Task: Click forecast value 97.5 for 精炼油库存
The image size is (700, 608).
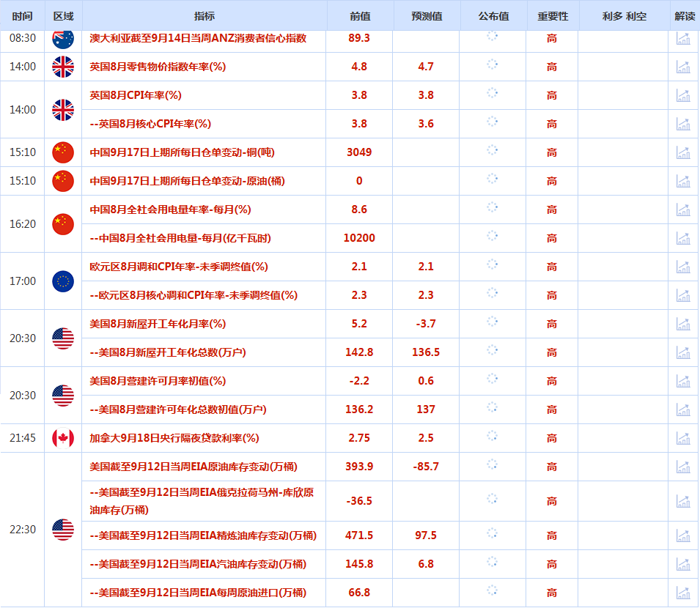Action: point(426,535)
